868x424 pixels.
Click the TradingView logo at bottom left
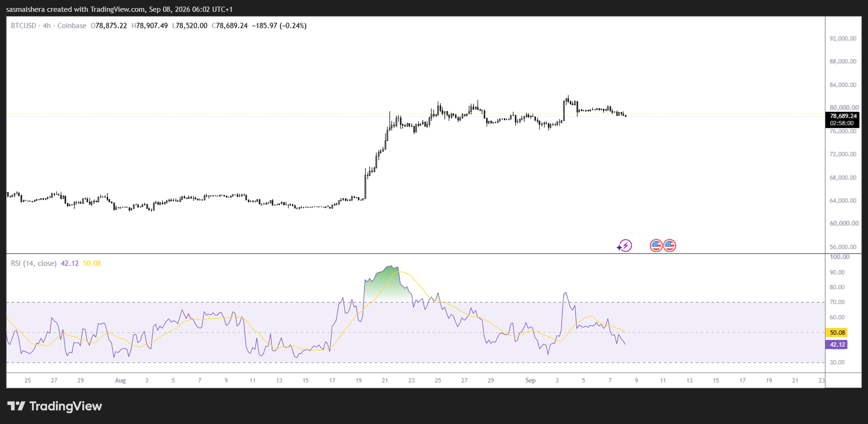tap(54, 406)
